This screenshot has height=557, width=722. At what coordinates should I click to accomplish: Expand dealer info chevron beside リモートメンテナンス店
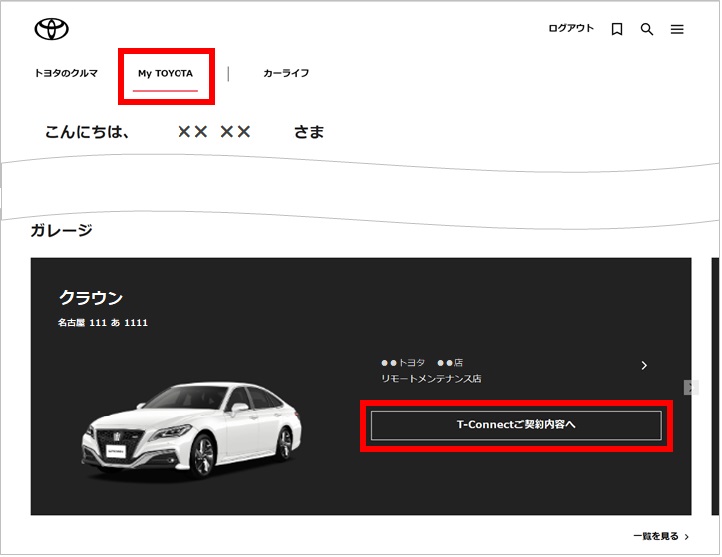tap(644, 366)
